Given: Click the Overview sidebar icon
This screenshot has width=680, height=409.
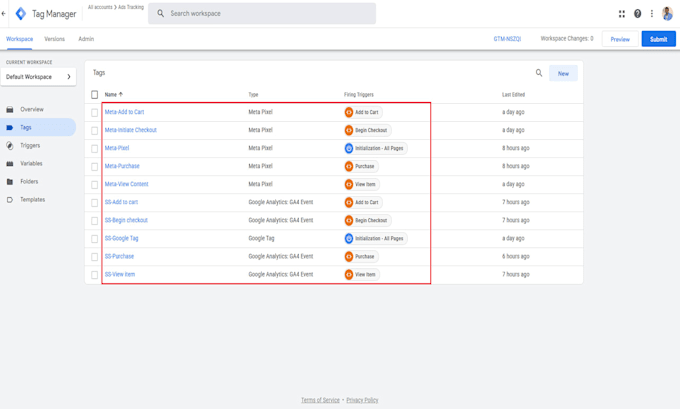Looking at the screenshot, I should tap(10, 109).
